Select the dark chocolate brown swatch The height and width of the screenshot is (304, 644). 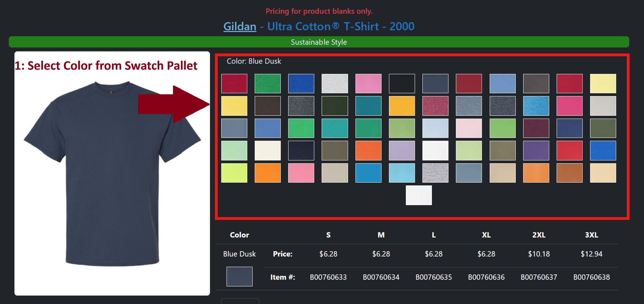tap(268, 106)
